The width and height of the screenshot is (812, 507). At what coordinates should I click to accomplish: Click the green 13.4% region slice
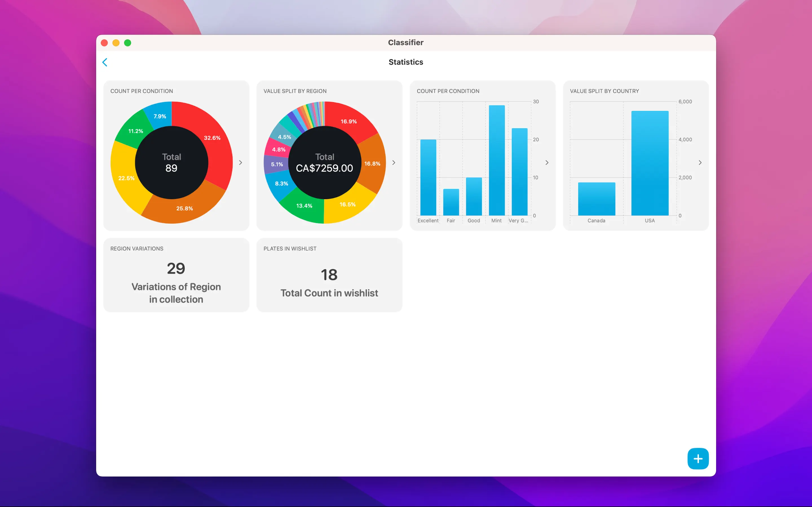pyautogui.click(x=304, y=206)
